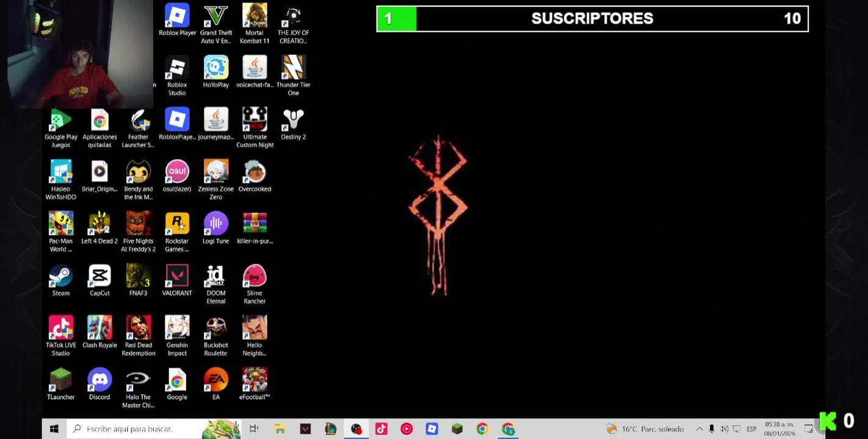Open the Steam desktop shortcut

[x=60, y=280]
